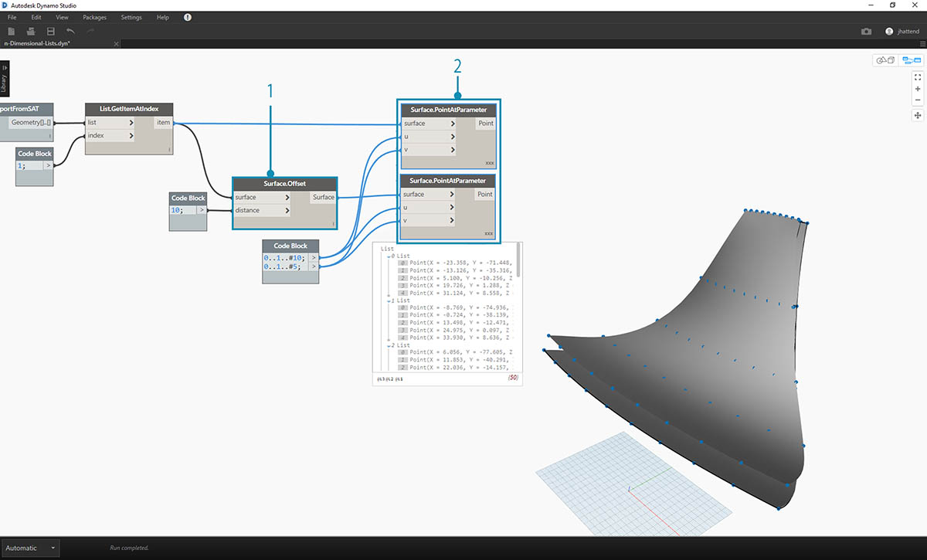Click the Open file toolbar icon
This screenshot has height=560, width=927.
click(31, 31)
